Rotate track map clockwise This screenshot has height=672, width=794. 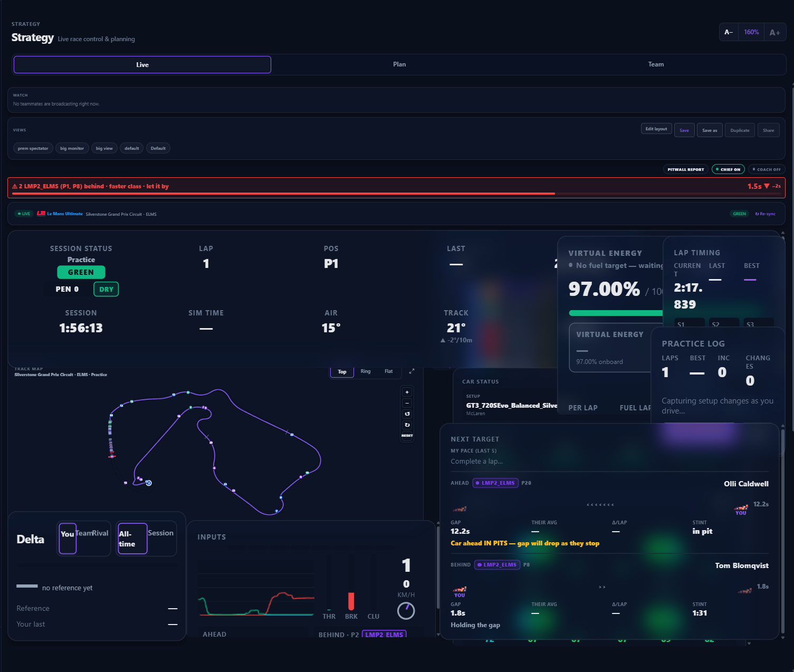click(x=407, y=425)
